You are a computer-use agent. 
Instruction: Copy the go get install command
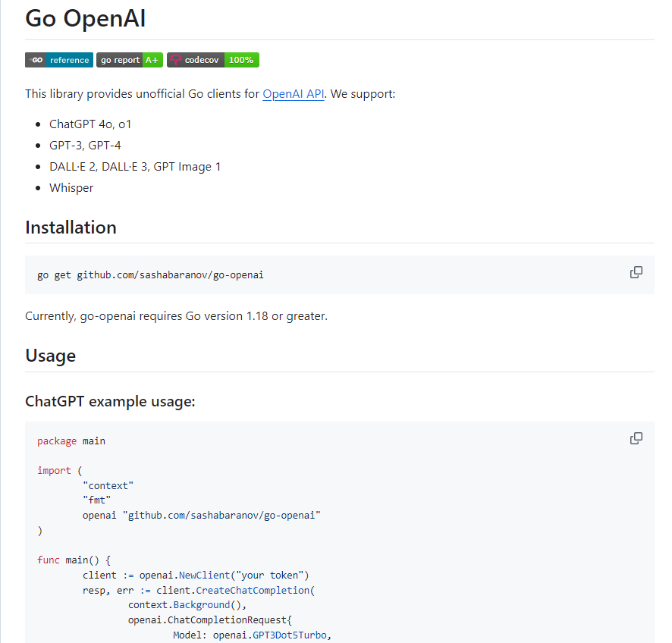(x=636, y=272)
